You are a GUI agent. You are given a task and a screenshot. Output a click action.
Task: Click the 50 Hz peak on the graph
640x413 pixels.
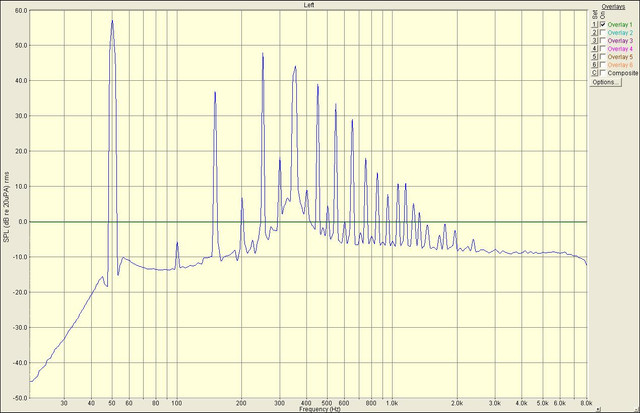click(112, 21)
